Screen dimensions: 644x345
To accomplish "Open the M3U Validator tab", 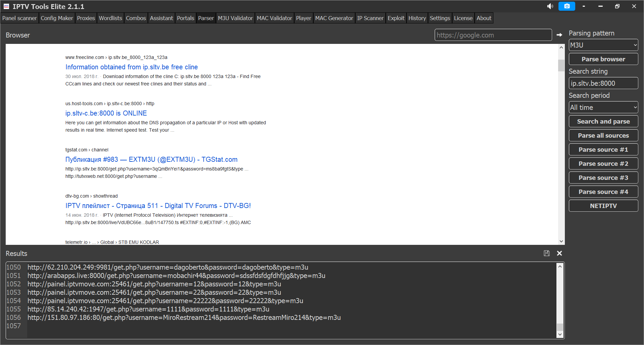I will coord(235,18).
